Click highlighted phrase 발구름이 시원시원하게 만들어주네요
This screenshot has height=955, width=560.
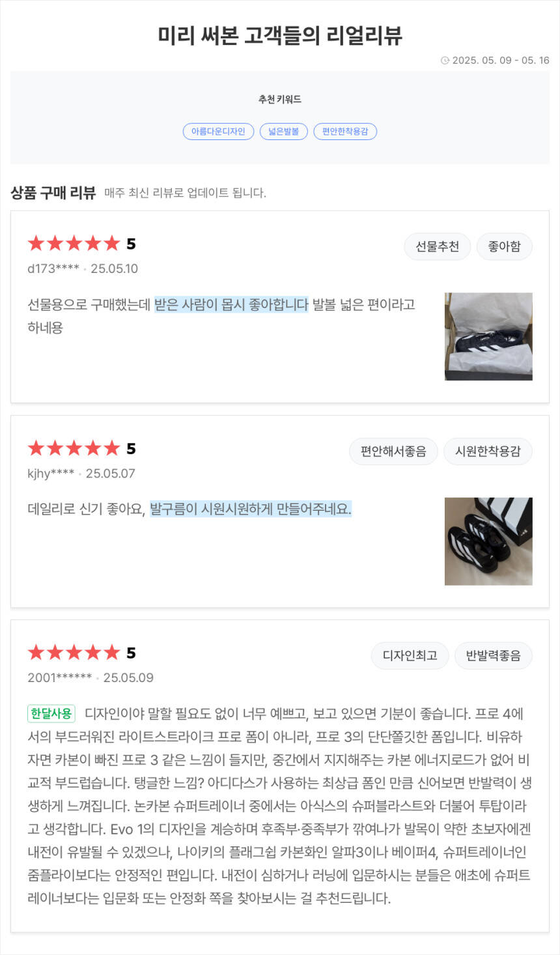pos(251,509)
